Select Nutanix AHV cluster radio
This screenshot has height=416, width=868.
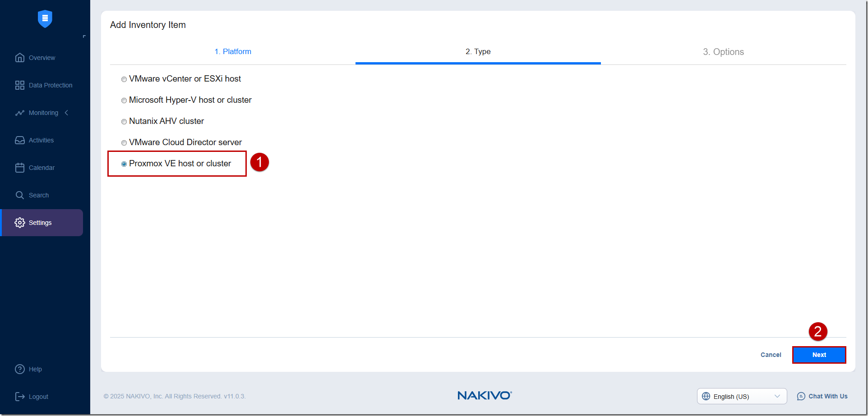124,122
